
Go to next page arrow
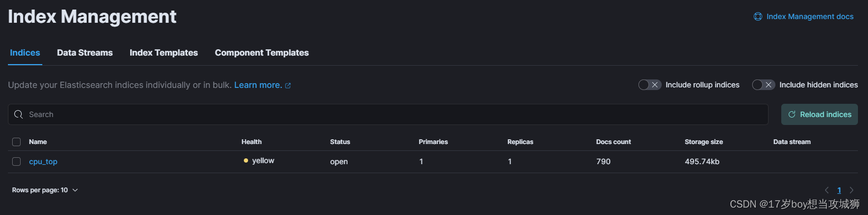pyautogui.click(x=851, y=190)
